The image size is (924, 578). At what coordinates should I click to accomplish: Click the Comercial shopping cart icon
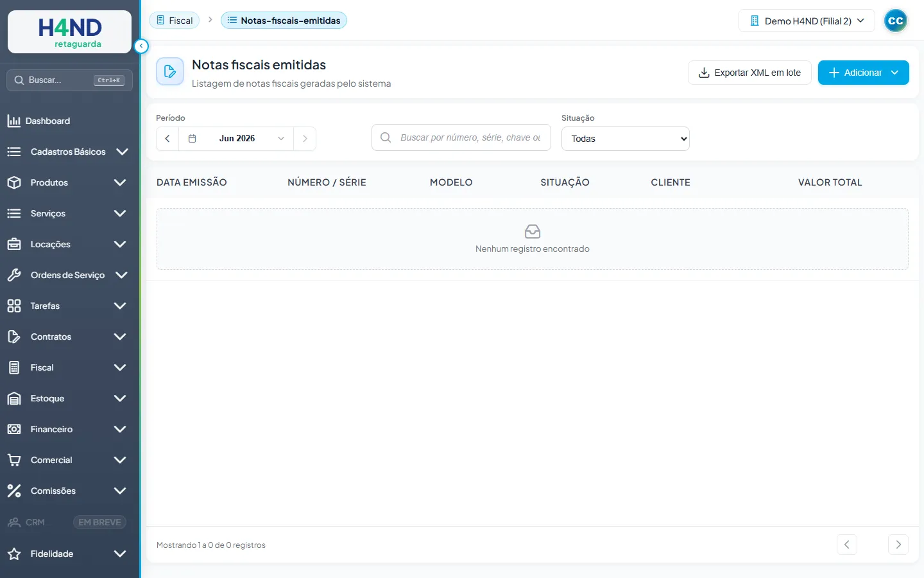(14, 460)
